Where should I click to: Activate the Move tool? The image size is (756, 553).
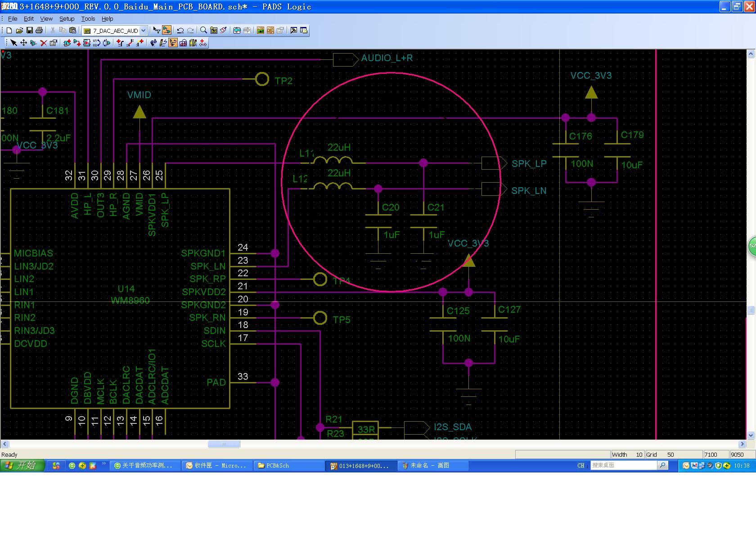23,43
